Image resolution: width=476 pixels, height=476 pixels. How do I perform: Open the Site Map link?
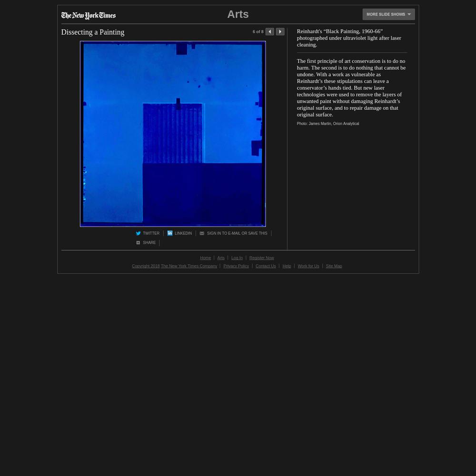pyautogui.click(x=334, y=266)
